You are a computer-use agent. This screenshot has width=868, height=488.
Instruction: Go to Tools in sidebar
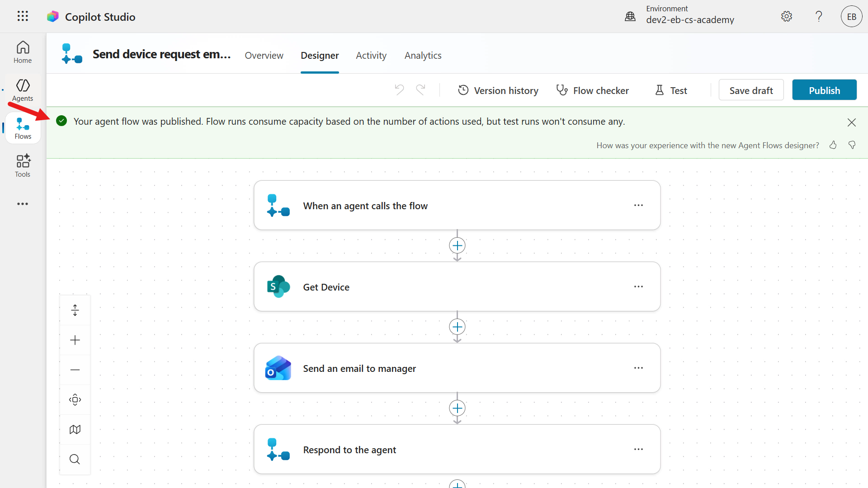[x=23, y=166]
